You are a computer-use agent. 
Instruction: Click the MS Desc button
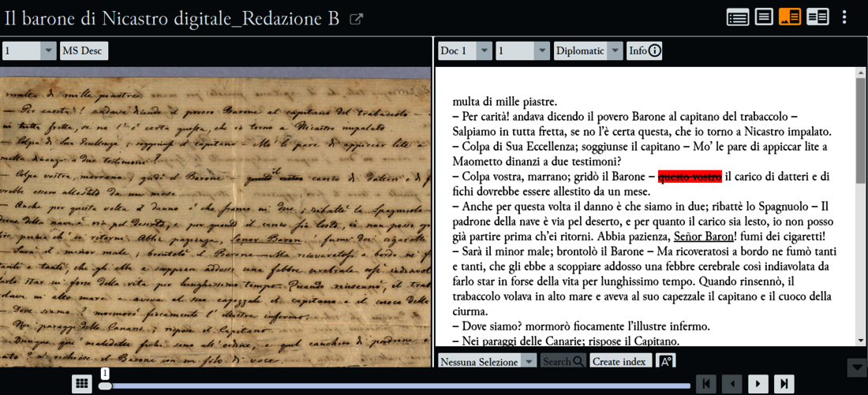(x=84, y=50)
